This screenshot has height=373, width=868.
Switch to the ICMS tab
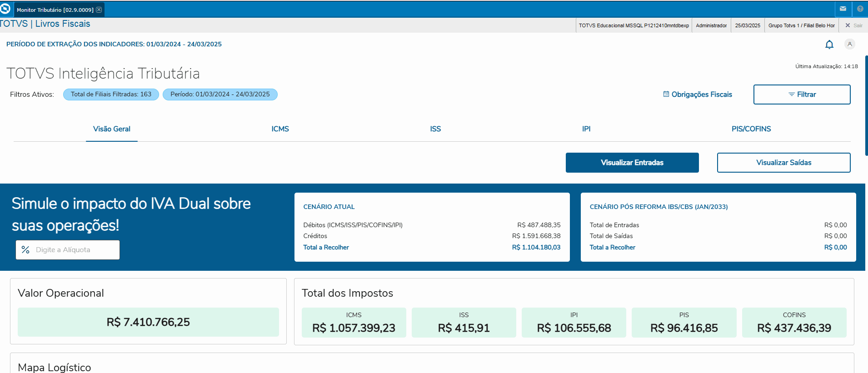[280, 129]
